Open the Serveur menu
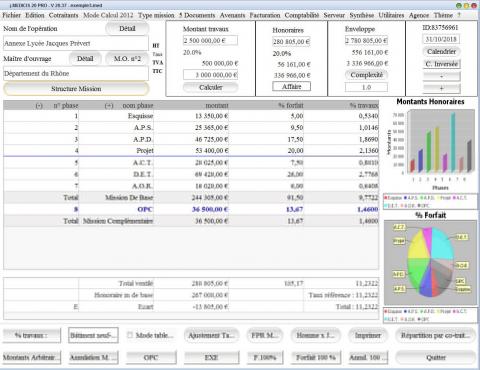480x370 pixels. (x=334, y=15)
